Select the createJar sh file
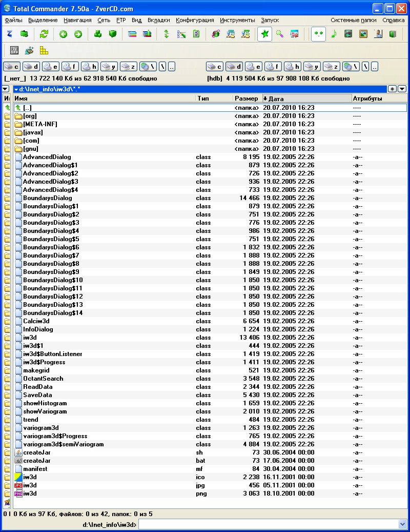The width and height of the screenshot is (410, 532). (x=210, y=452)
